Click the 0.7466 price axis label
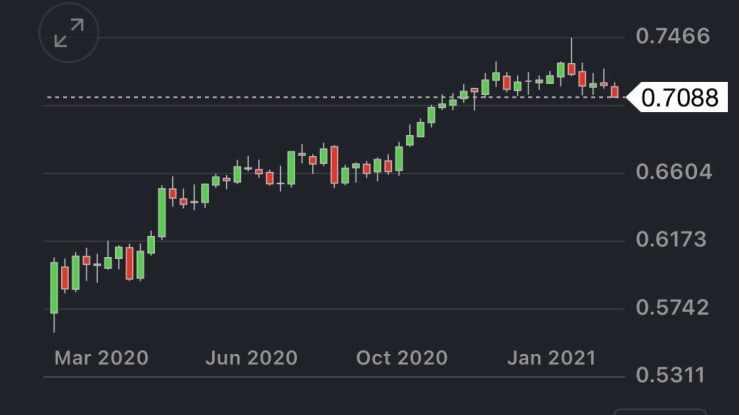This screenshot has height=415, width=739. (673, 37)
